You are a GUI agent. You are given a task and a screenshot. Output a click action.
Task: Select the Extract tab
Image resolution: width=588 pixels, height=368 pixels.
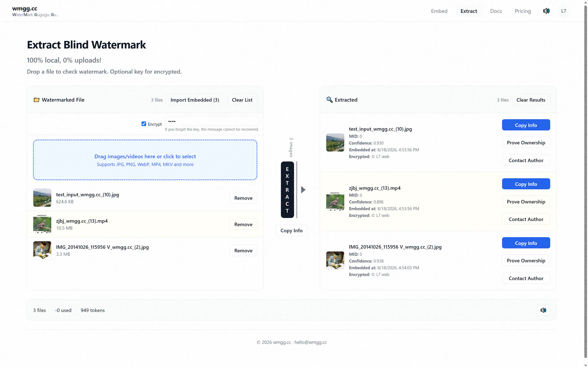(468, 11)
